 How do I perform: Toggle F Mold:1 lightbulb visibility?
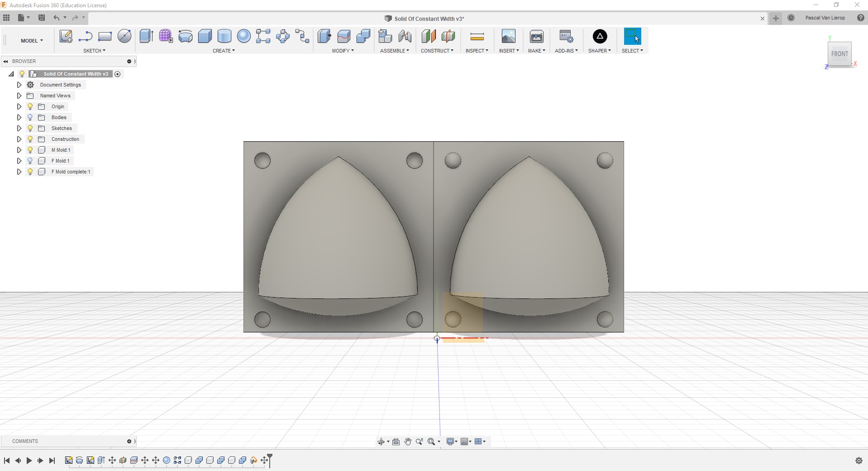pyautogui.click(x=30, y=161)
